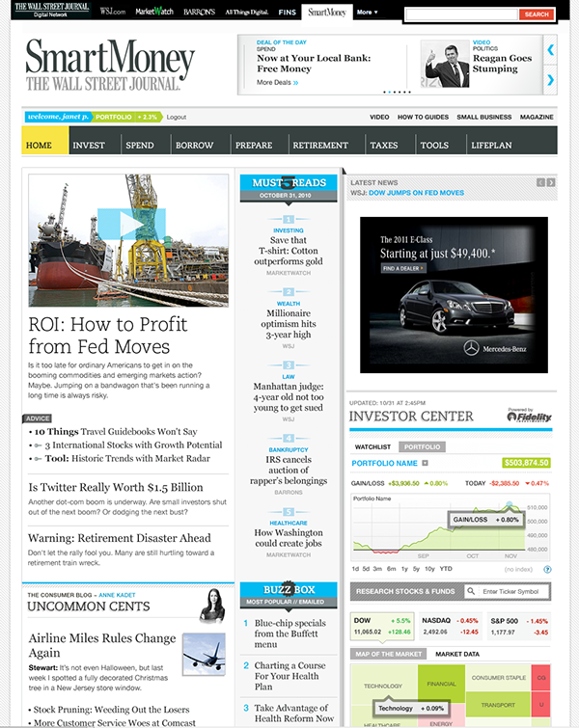The image size is (579, 728).
Task: Click the magnifier icon in ticker search
Action: coord(471,591)
